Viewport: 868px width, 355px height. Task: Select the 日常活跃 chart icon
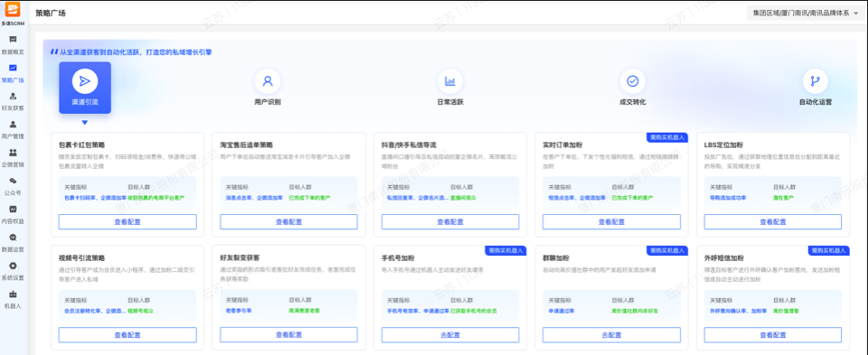(450, 81)
